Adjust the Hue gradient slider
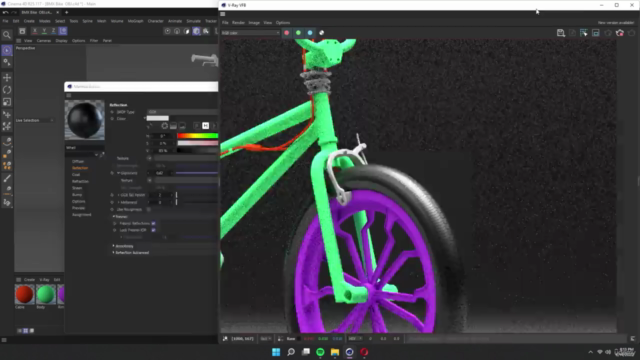Viewport: 640px width, 360px height. [x=198, y=136]
